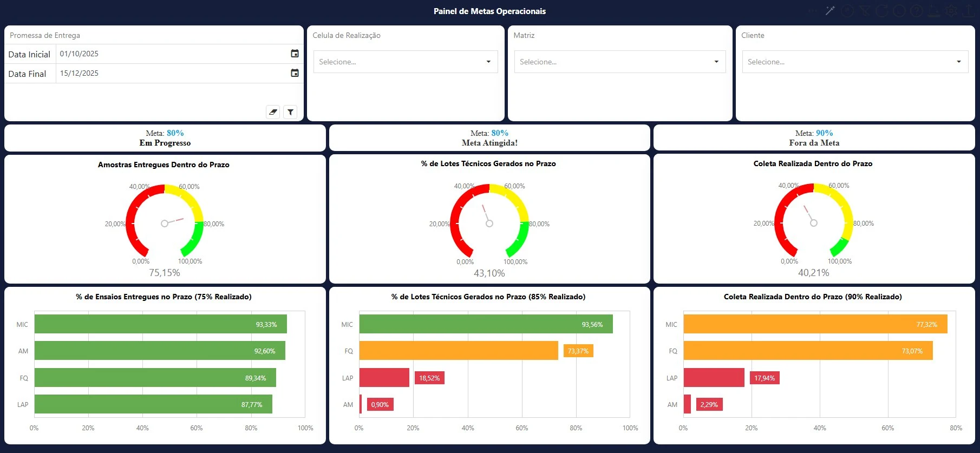Screen dimensions: 980x453
Task: Click the Painel de Metas Operacionais title
Action: pyautogui.click(x=489, y=11)
